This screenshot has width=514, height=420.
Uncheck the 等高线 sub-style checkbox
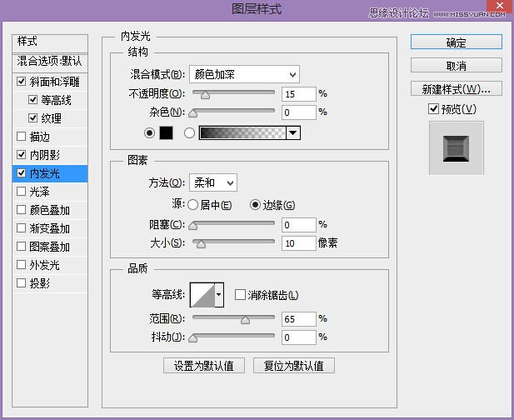pos(32,99)
